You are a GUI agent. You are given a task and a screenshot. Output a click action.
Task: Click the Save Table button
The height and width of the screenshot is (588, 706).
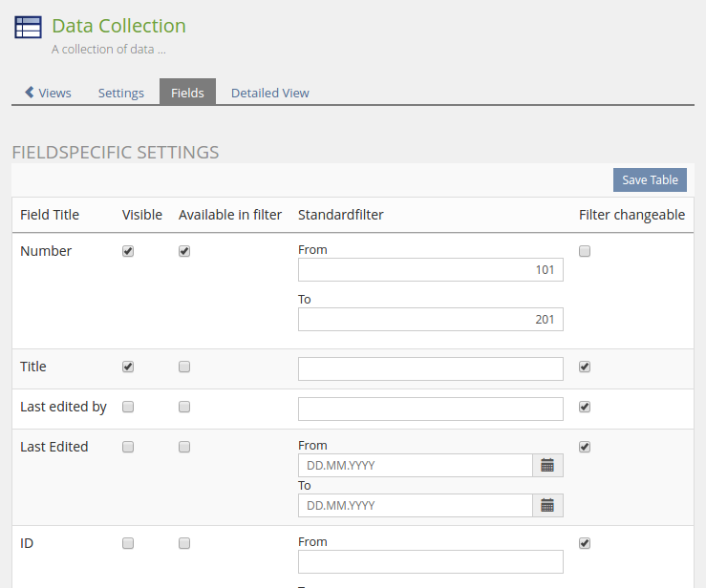coord(650,180)
